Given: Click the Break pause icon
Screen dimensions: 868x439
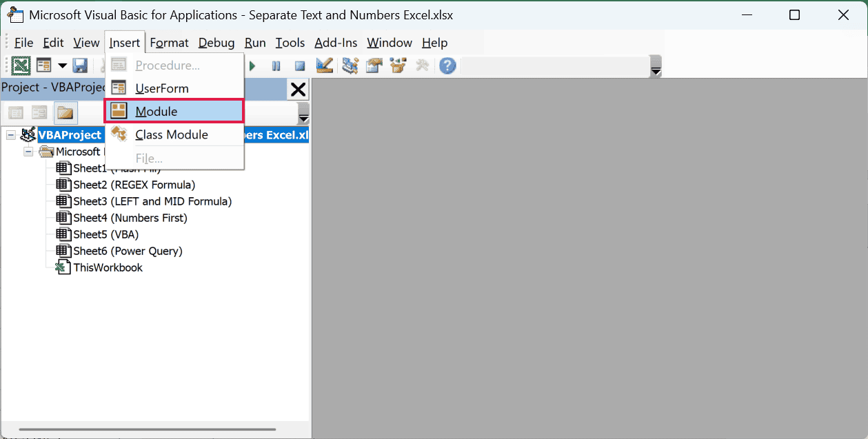Looking at the screenshot, I should click(x=276, y=66).
